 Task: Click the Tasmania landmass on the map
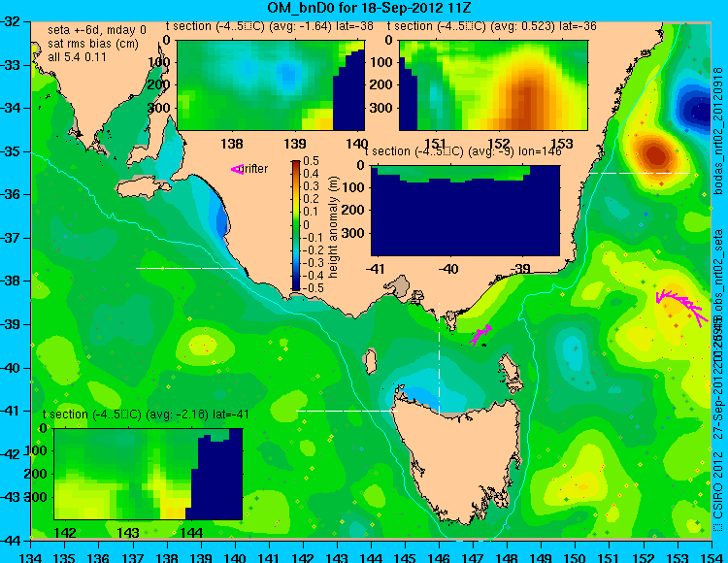tap(459, 459)
